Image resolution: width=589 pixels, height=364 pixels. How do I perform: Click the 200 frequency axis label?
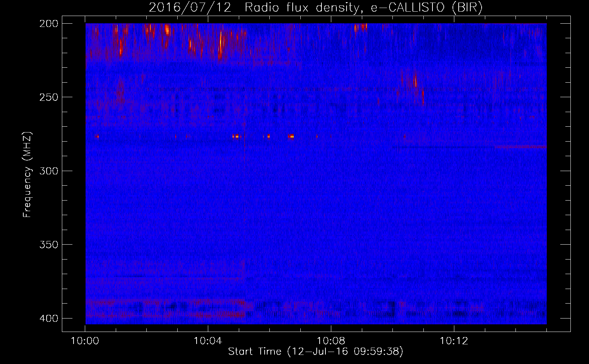coord(48,24)
